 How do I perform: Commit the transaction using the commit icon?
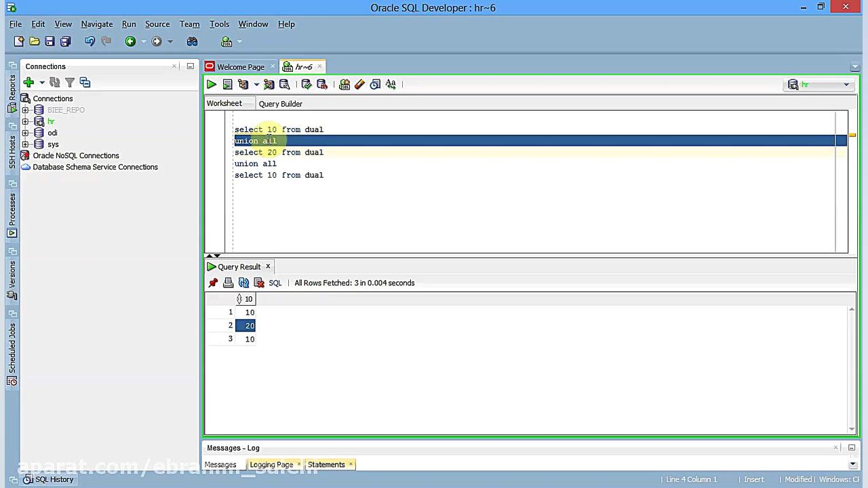307,84
